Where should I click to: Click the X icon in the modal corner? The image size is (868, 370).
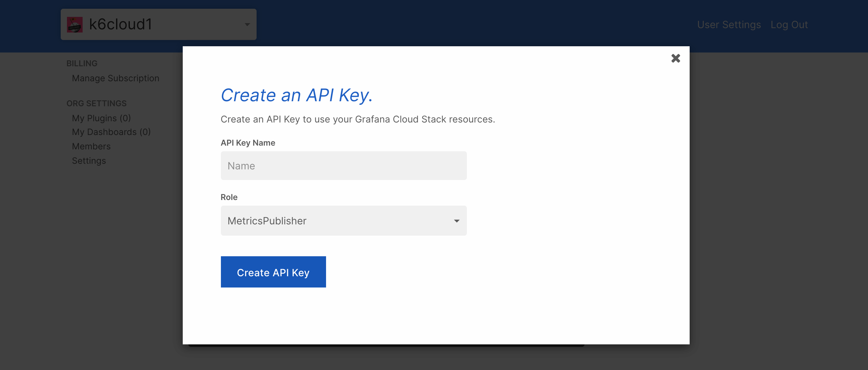click(675, 58)
